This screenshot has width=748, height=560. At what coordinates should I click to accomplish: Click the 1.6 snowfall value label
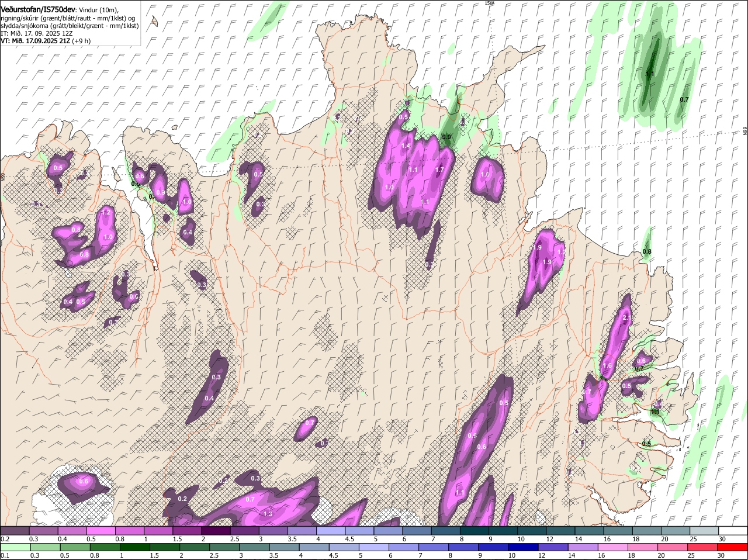607,366
